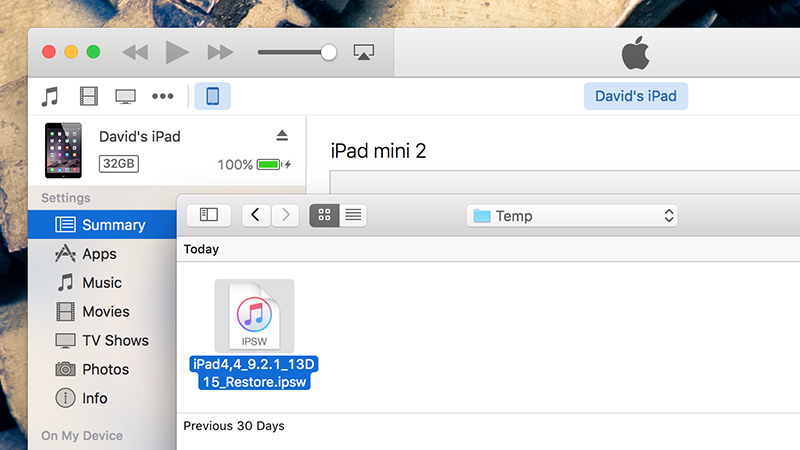Select the iPad device button

coord(213,96)
